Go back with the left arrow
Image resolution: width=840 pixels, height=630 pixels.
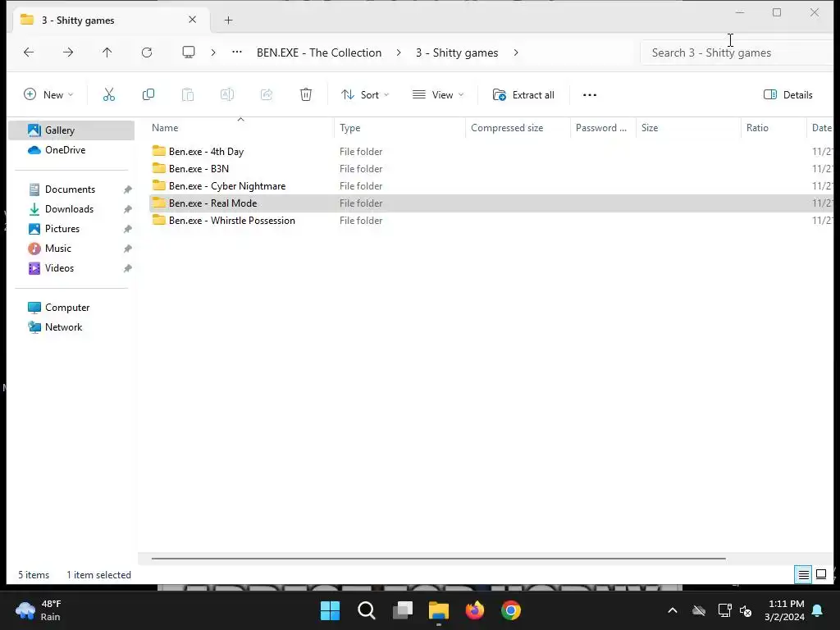coord(29,52)
